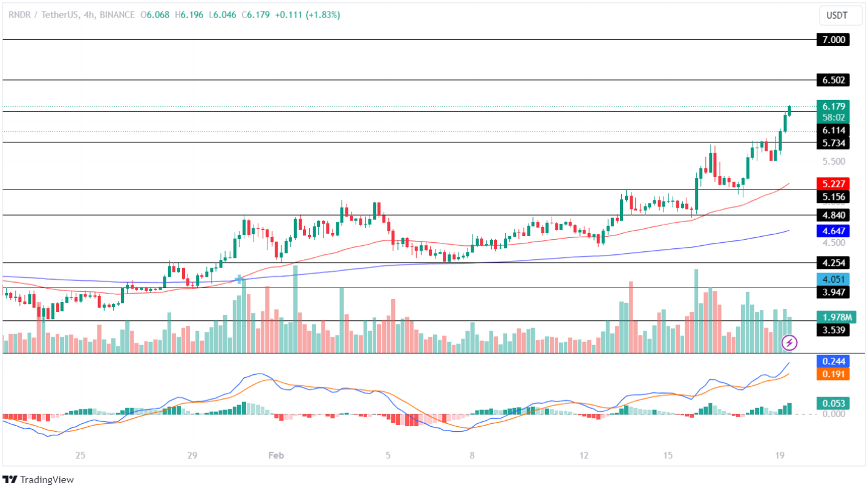Click the red 5.227 moving average label

click(832, 183)
